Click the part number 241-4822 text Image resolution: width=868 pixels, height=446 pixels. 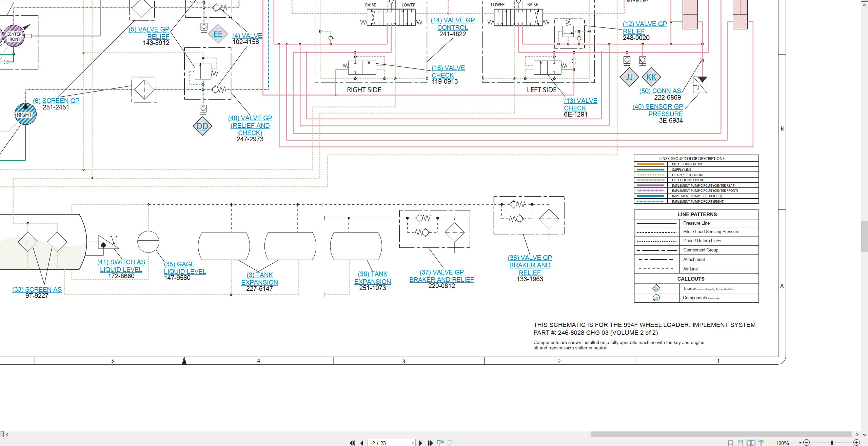pos(453,34)
